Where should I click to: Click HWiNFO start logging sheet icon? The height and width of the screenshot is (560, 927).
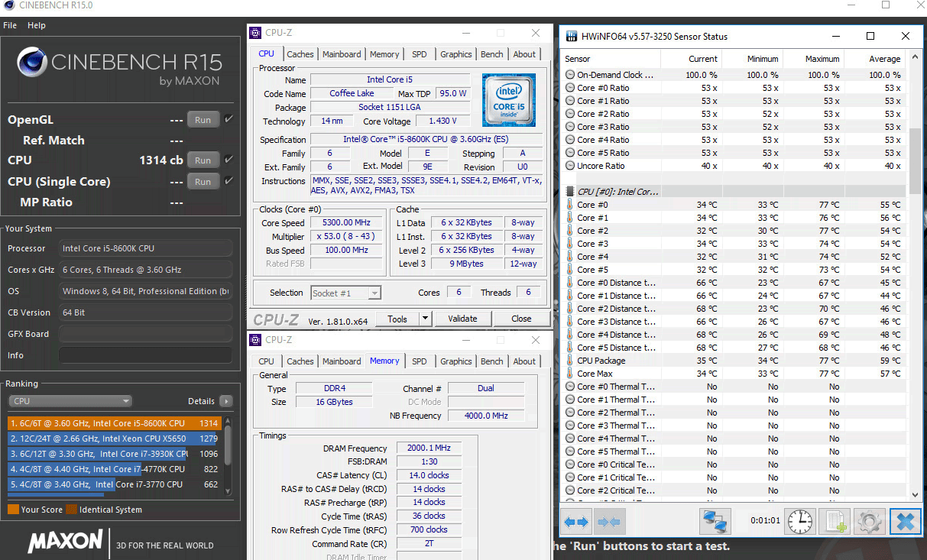point(834,522)
